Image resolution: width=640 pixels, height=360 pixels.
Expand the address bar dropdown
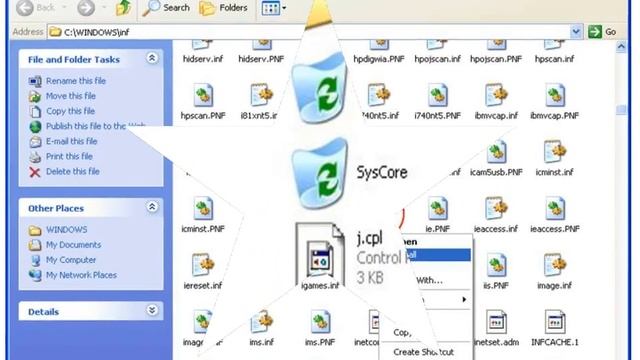576,31
